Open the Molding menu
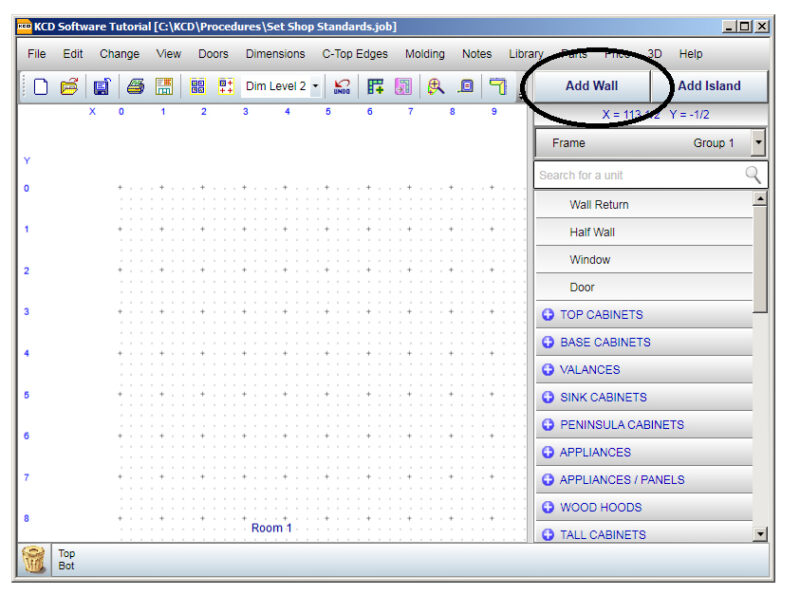The width and height of the screenshot is (800, 595). point(425,54)
